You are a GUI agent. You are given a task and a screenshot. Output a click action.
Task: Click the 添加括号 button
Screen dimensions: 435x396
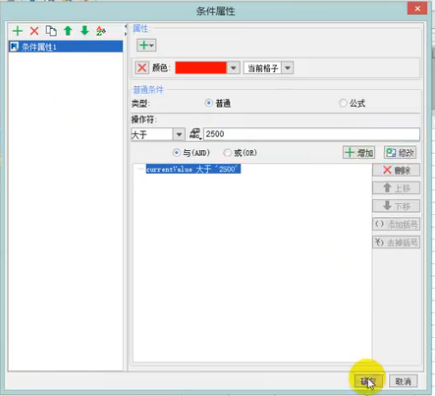(x=396, y=224)
